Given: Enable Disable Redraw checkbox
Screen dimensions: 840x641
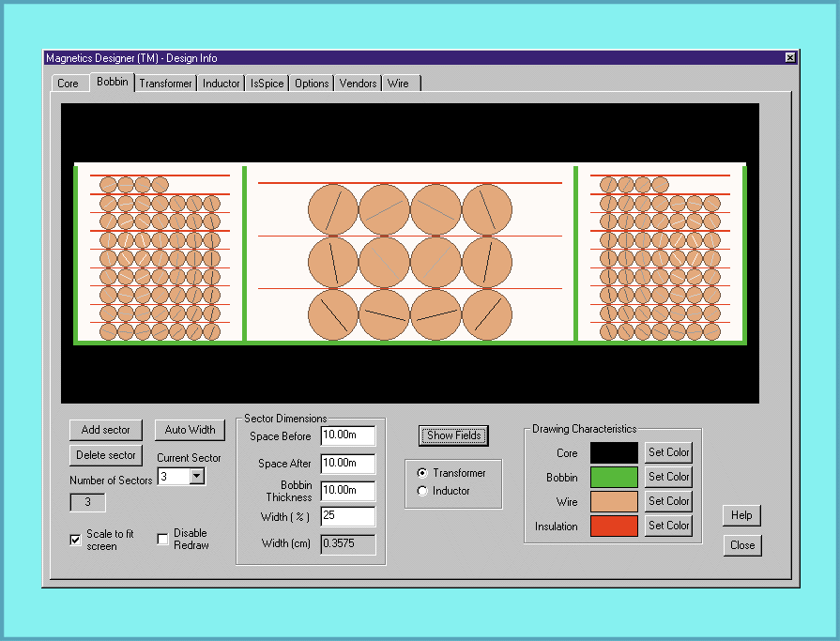Looking at the screenshot, I should (x=163, y=540).
